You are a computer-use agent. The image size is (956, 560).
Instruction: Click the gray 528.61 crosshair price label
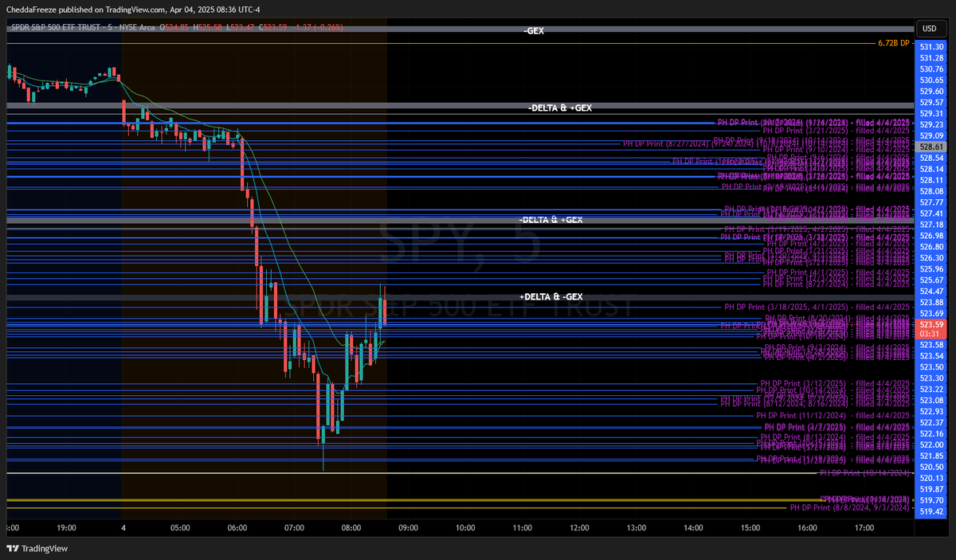(931, 147)
